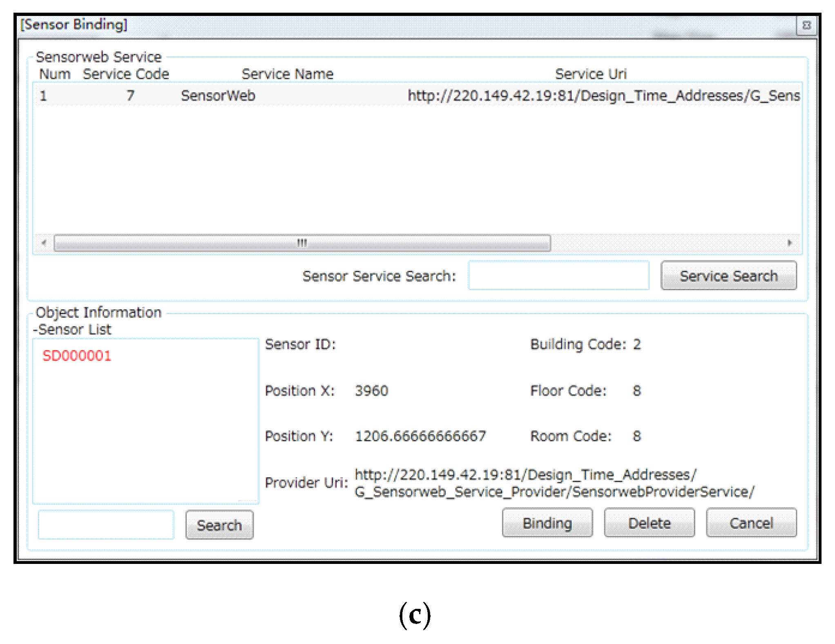835x644 pixels.
Task: Click the Service Uri column header
Action: tap(590, 74)
